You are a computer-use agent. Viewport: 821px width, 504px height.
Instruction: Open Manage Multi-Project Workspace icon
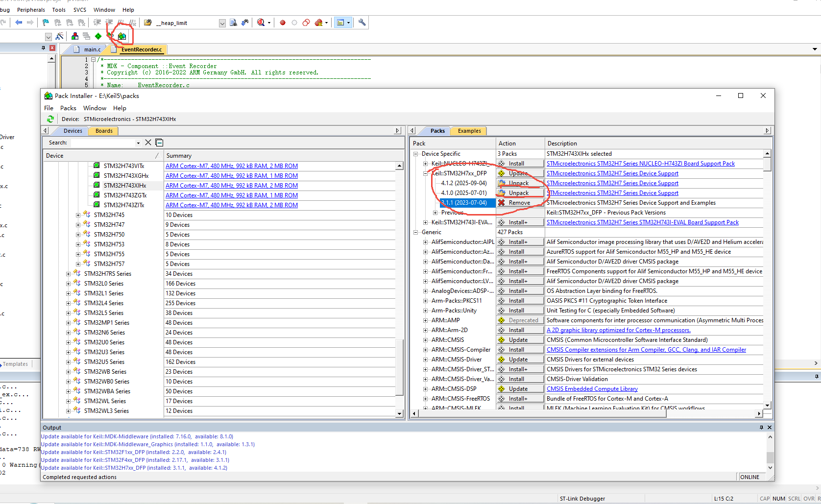86,36
